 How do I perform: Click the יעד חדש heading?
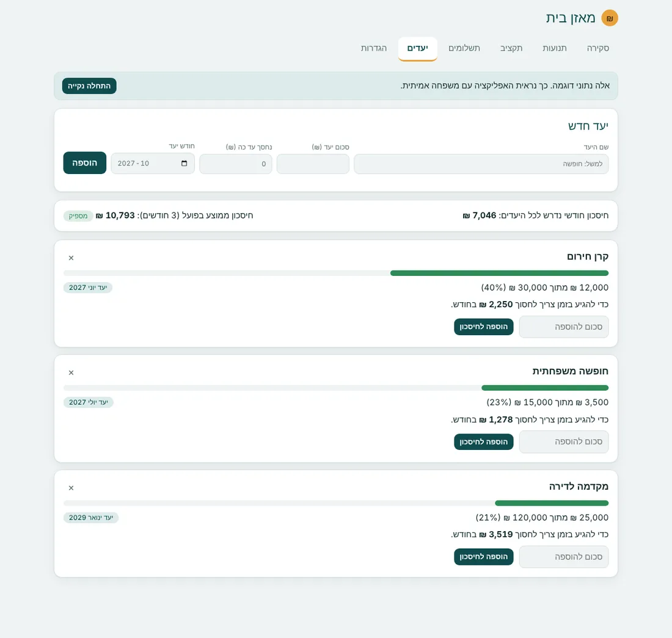coord(588,126)
